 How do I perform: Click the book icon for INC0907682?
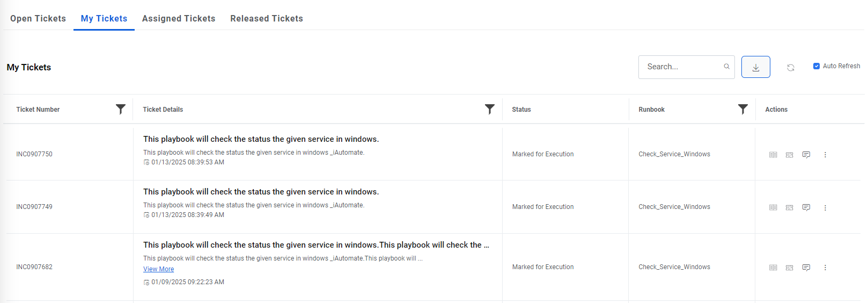pos(773,268)
